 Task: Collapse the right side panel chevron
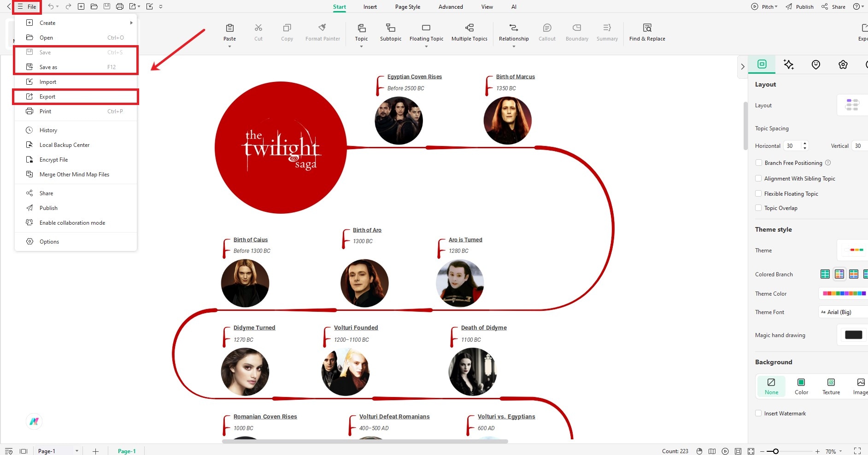click(743, 66)
